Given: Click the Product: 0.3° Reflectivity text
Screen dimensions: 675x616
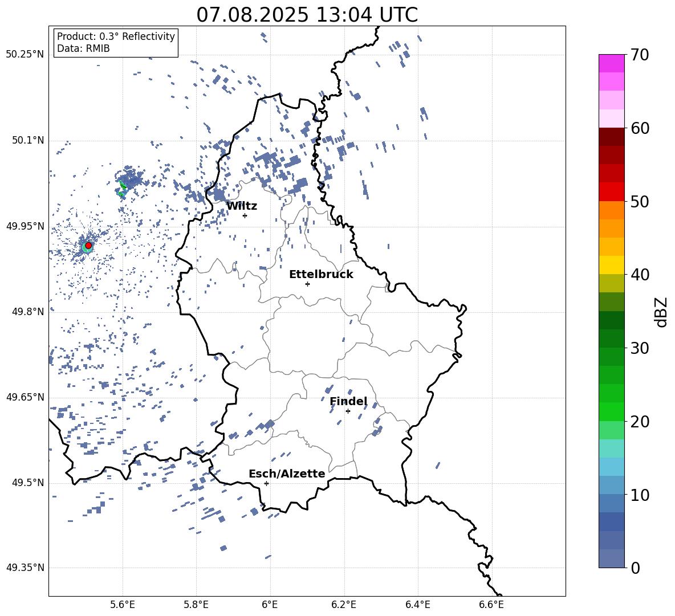Looking at the screenshot, I should [116, 36].
